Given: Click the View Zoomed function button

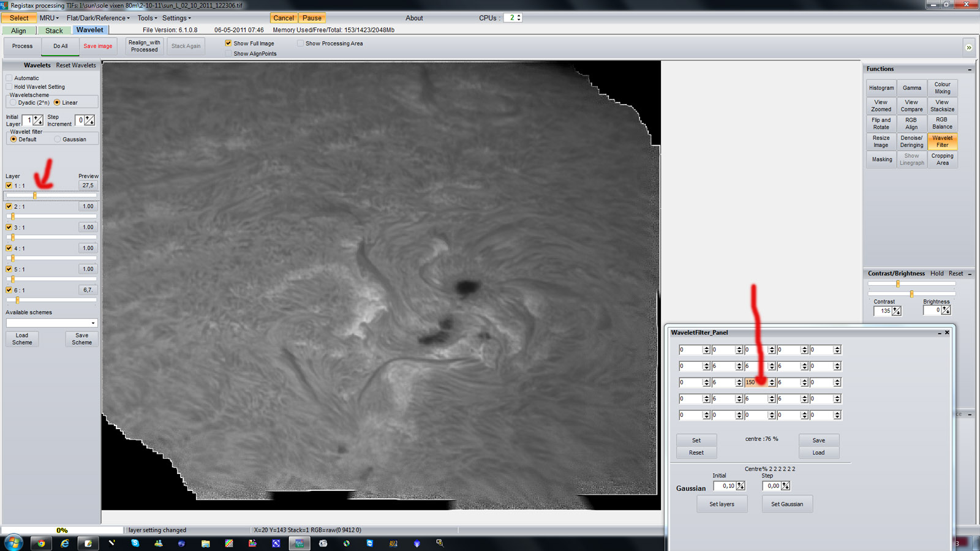Looking at the screenshot, I should [x=881, y=106].
